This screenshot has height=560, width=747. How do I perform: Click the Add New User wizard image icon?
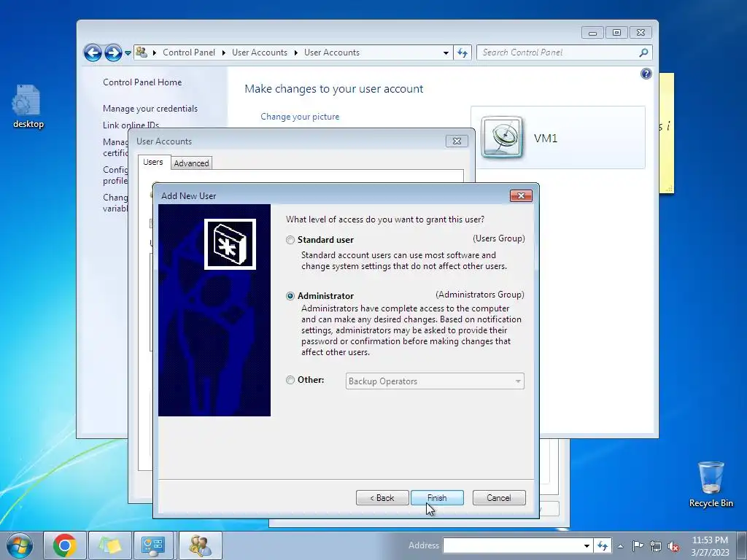pyautogui.click(x=230, y=244)
